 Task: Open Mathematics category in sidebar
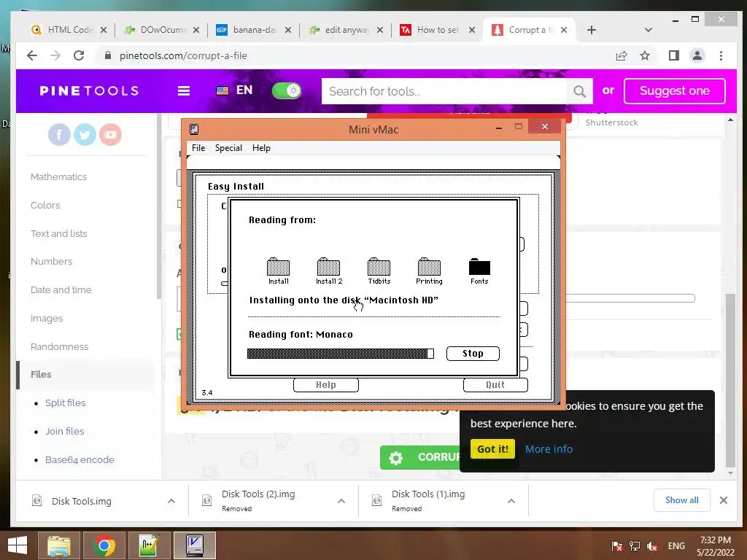click(x=58, y=176)
